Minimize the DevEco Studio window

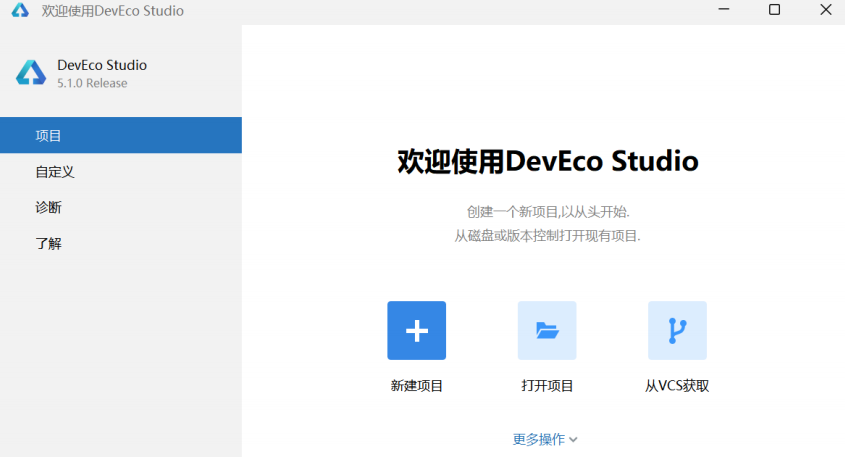coord(724,10)
